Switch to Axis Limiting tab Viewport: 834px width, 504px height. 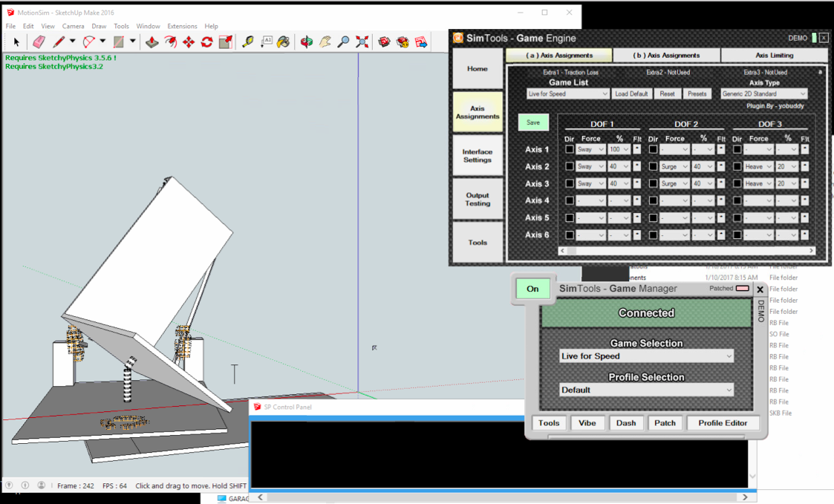774,55
